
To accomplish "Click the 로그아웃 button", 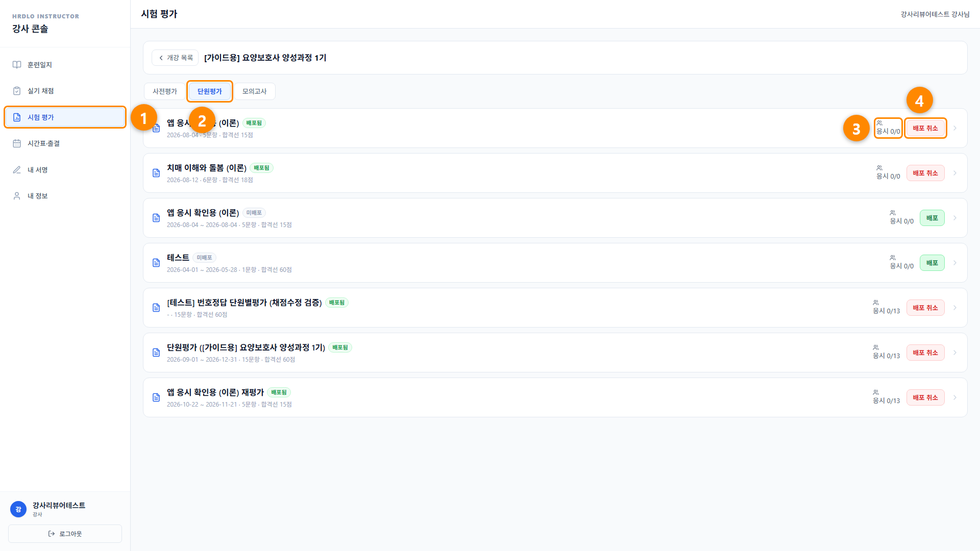I will (x=65, y=534).
